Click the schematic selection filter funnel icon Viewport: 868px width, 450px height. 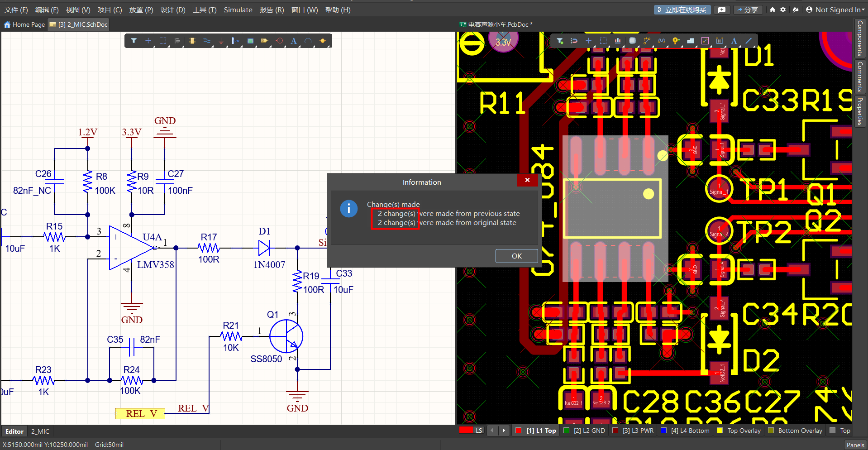tap(134, 41)
